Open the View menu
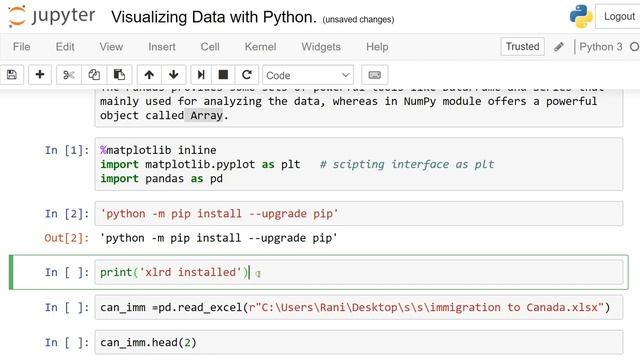This screenshot has width=640, height=360. pos(111,47)
